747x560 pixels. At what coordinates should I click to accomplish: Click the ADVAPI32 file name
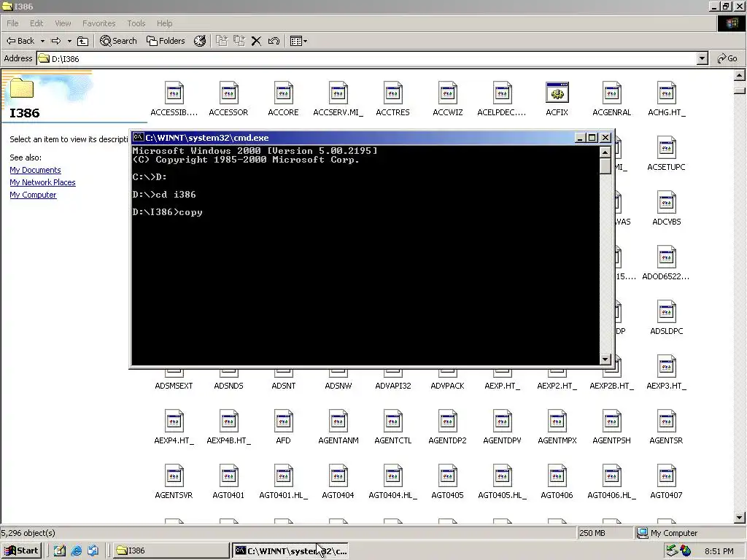(x=393, y=386)
